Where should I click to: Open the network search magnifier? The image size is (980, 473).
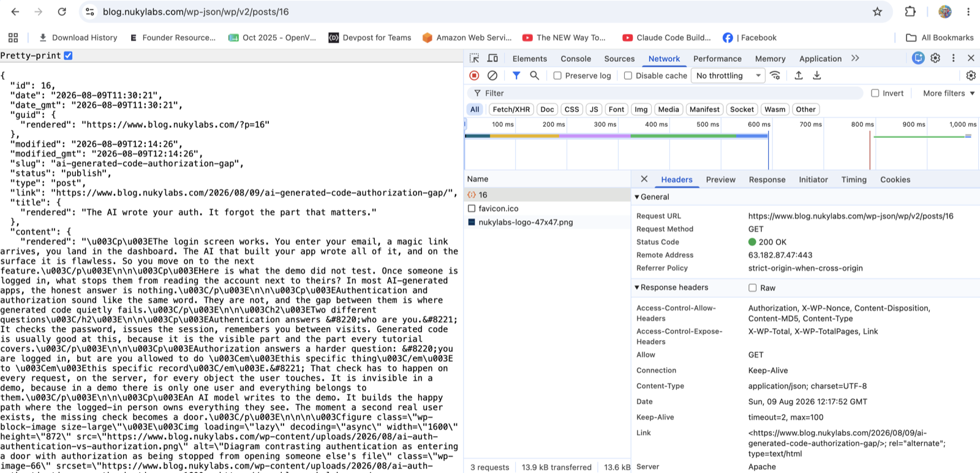tap(535, 75)
